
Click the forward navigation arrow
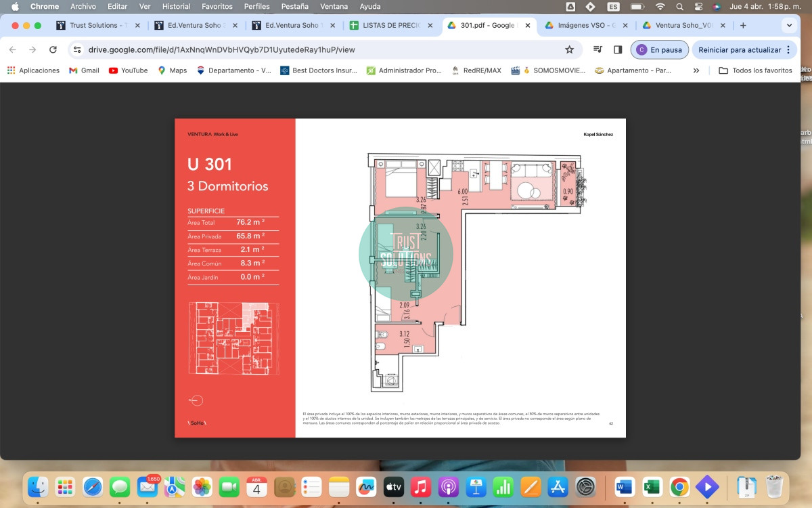tap(32, 49)
